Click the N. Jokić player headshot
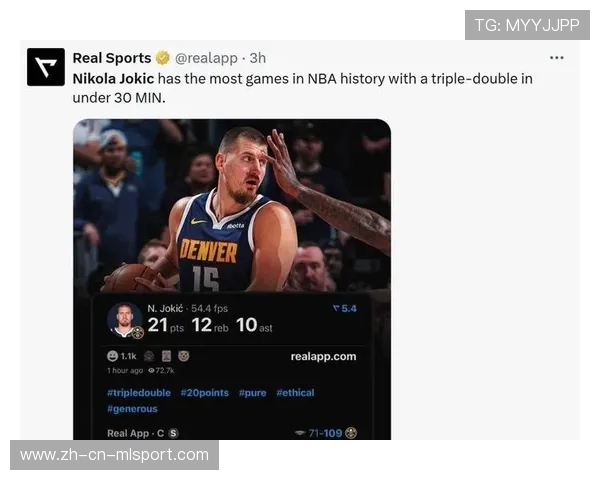 click(124, 320)
